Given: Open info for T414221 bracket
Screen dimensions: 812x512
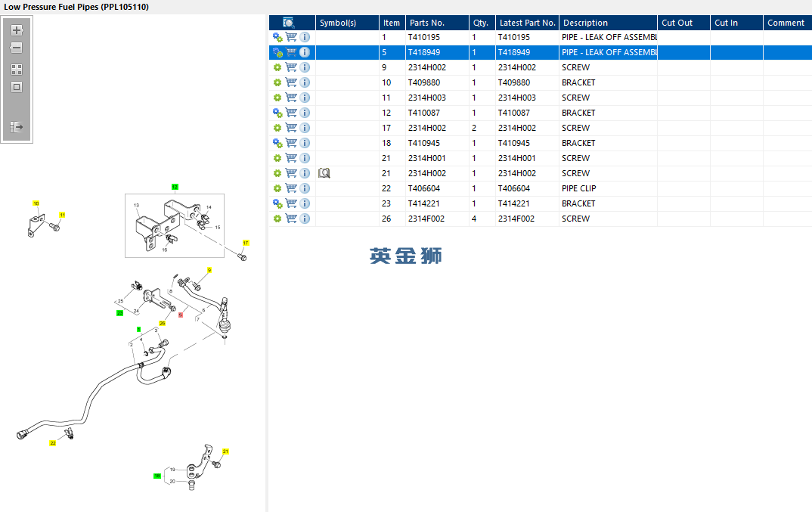Looking at the screenshot, I should click(x=305, y=203).
